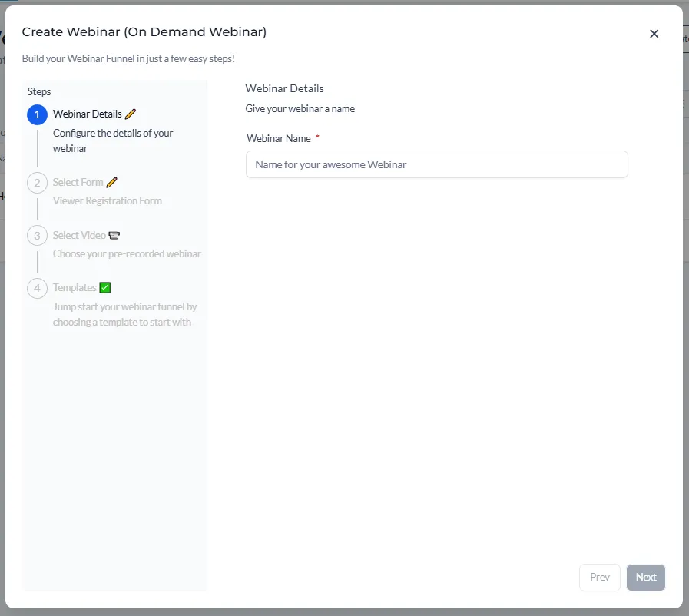Image resolution: width=689 pixels, height=616 pixels.
Task: Select the step 2 number circle
Action: tap(37, 183)
